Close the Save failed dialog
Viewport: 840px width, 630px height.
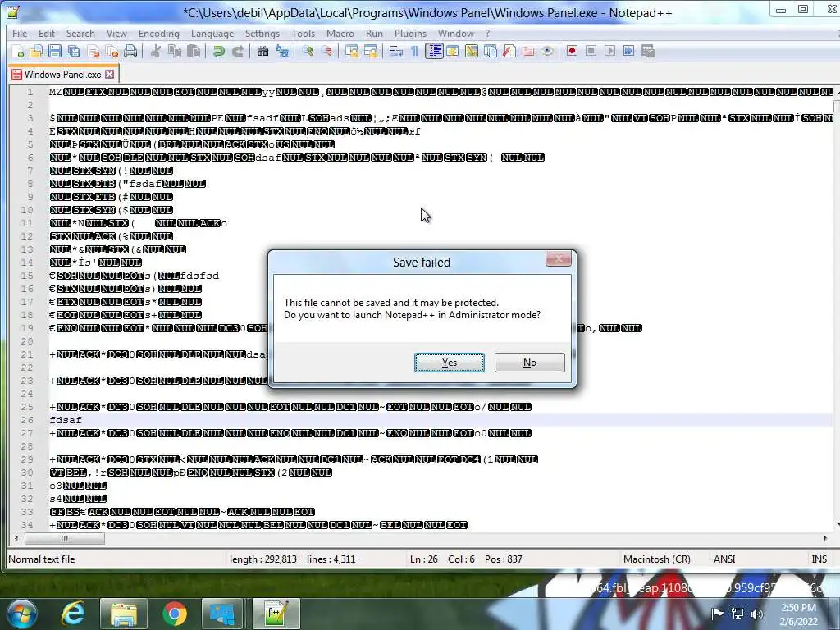point(558,259)
